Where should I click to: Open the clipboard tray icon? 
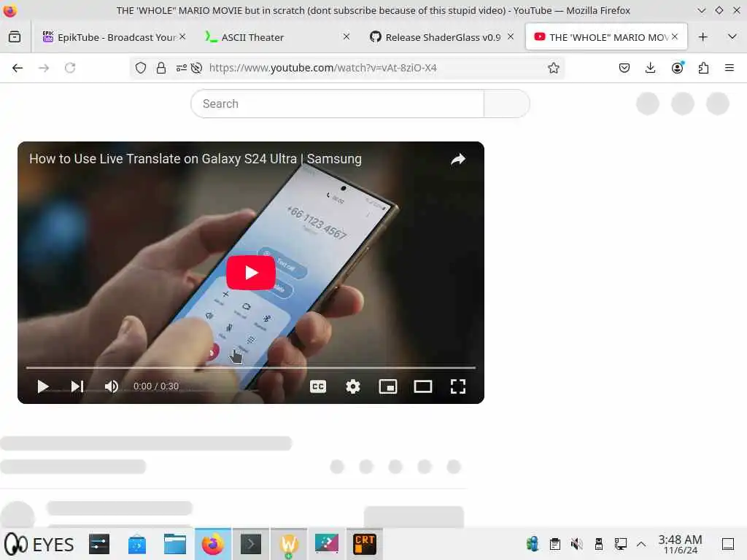point(554,544)
